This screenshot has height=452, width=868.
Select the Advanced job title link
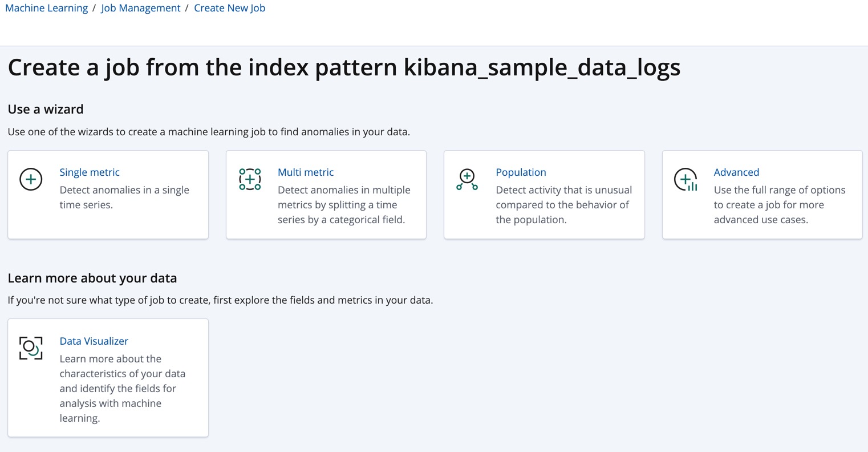(736, 172)
